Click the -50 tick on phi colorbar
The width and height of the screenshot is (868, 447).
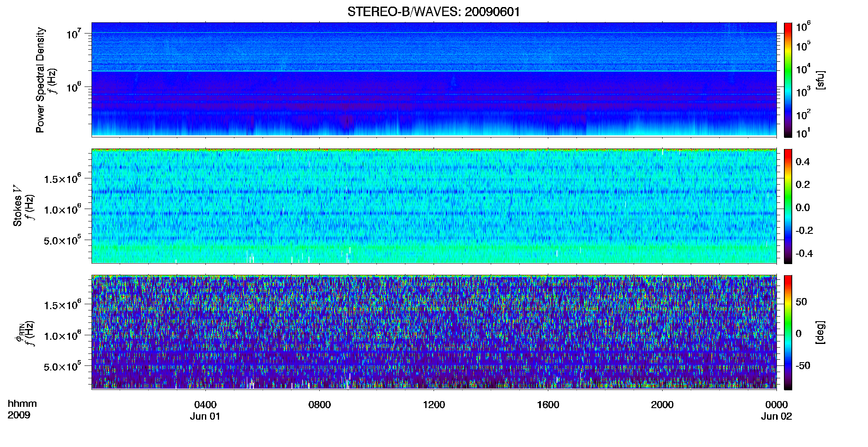[x=803, y=365]
